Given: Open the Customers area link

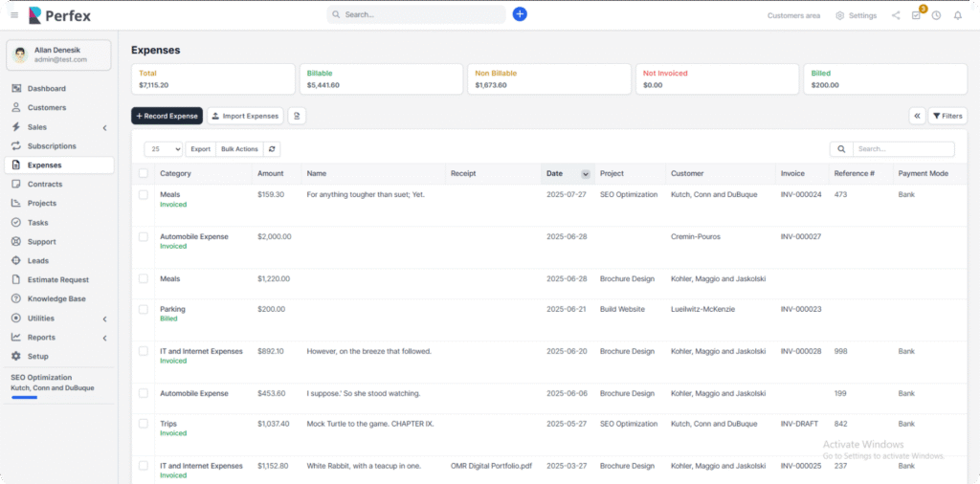Looking at the screenshot, I should click(x=793, y=15).
